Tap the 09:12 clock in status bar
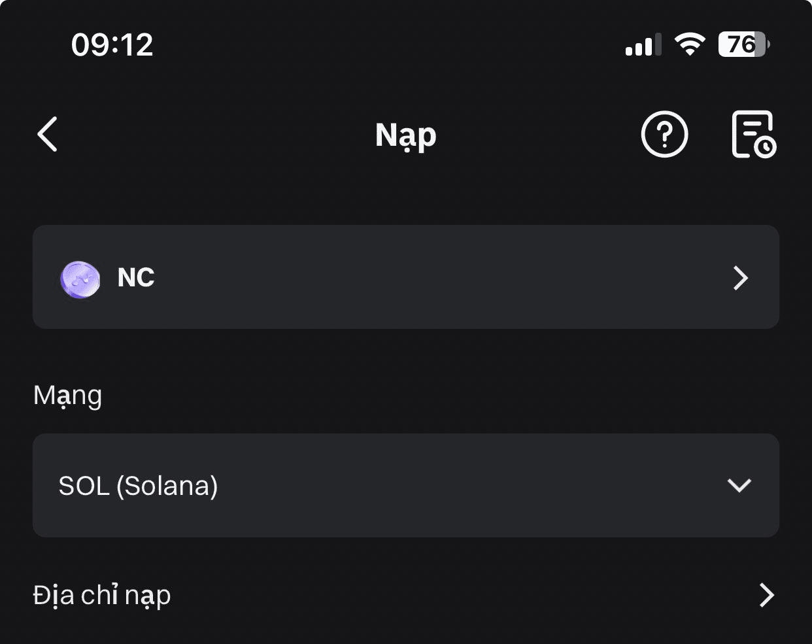The image size is (812, 644). point(112,45)
